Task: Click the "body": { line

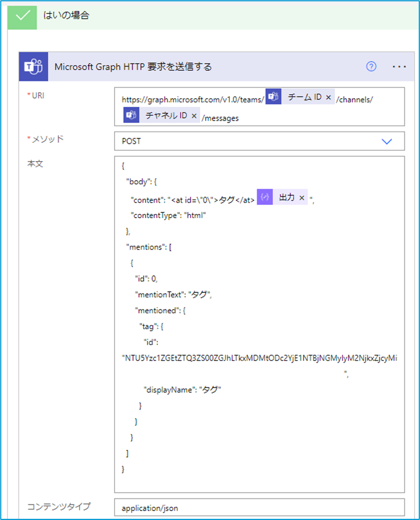Action: pos(141,182)
